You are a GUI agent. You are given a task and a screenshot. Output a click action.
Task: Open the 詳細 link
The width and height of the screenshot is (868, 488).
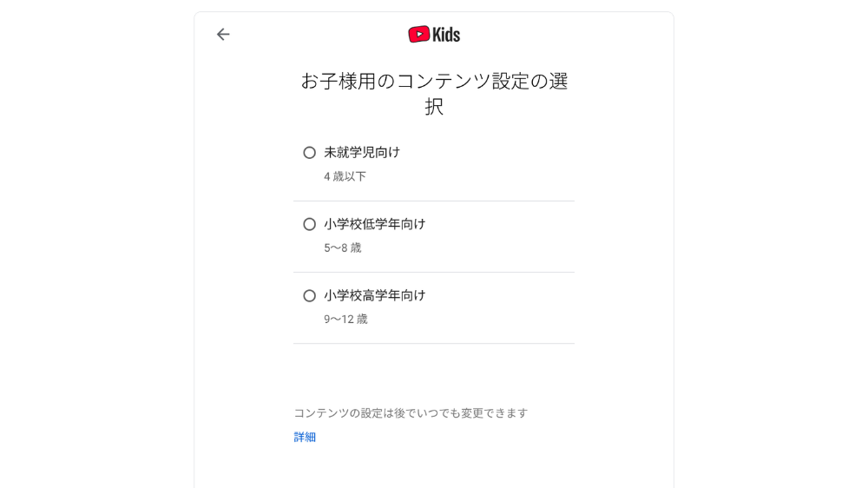pos(305,437)
